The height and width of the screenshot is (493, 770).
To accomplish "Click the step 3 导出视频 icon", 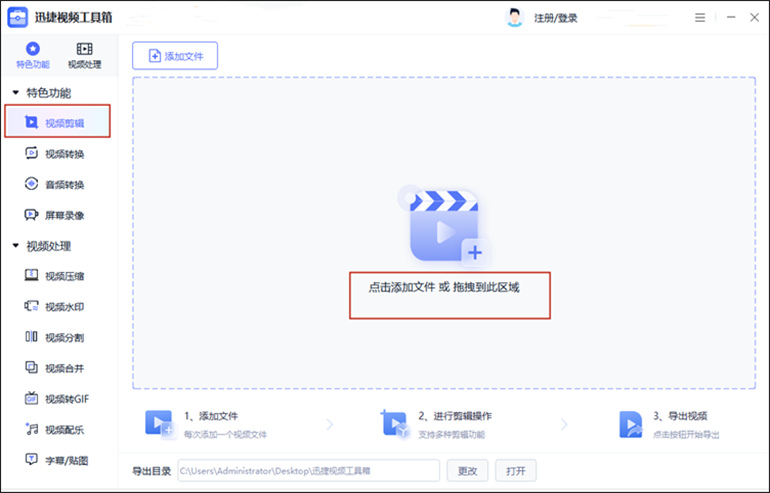I will [x=631, y=424].
